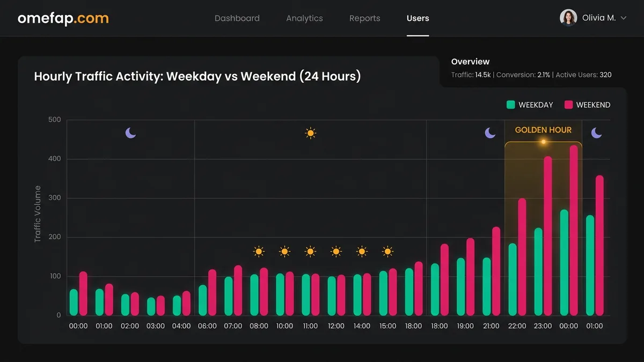Click the 01:00 weekend bar at chart's right end
The image size is (644, 362).
click(x=599, y=246)
